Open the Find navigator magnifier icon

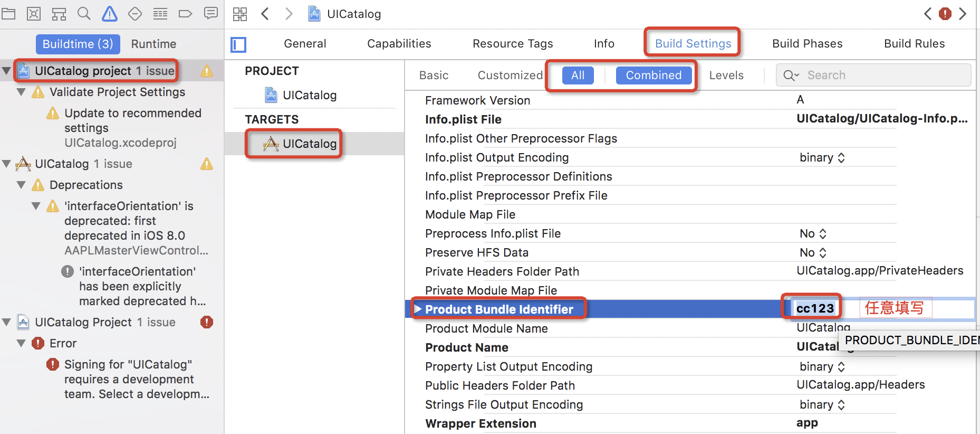[x=84, y=14]
